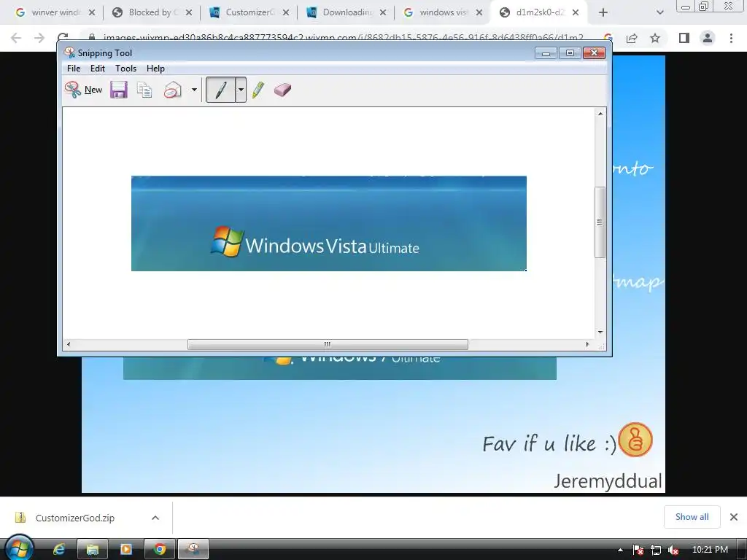Viewport: 747px width, 560px height.
Task: Open the Help menu in Snipping Tool
Action: (155, 69)
